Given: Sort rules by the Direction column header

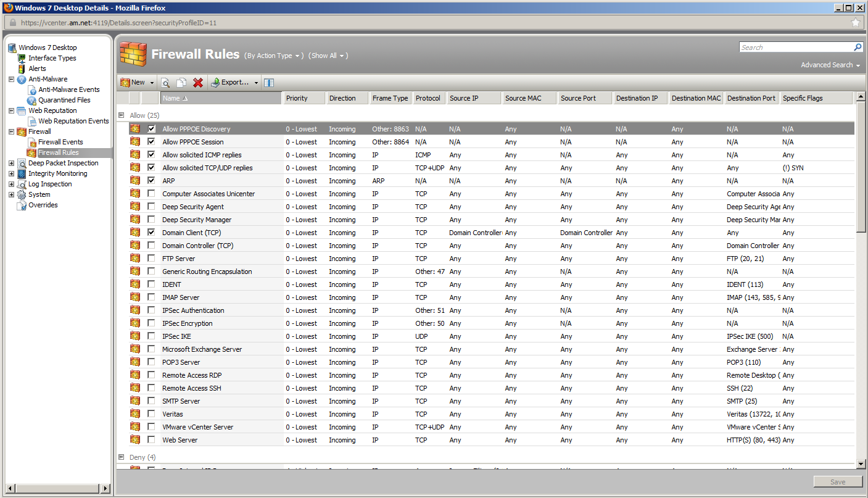Looking at the screenshot, I should point(347,98).
